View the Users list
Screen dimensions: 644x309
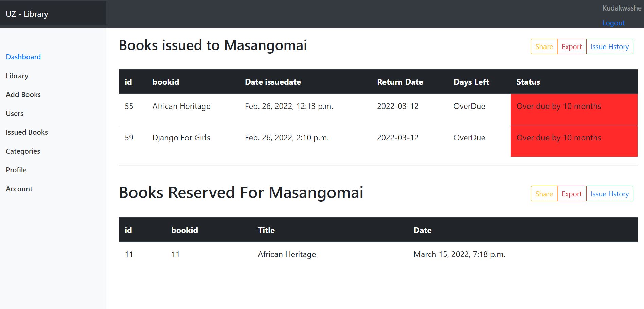[14, 113]
